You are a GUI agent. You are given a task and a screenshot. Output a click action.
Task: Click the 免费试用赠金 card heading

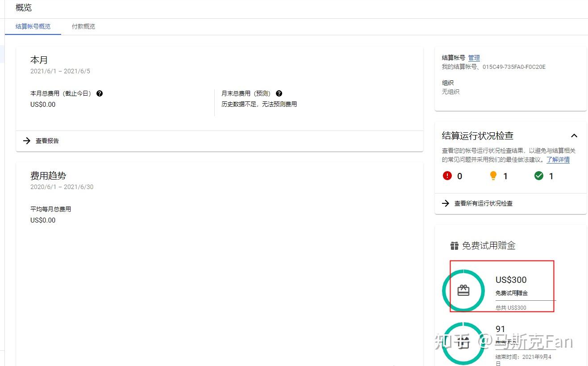[x=489, y=245]
